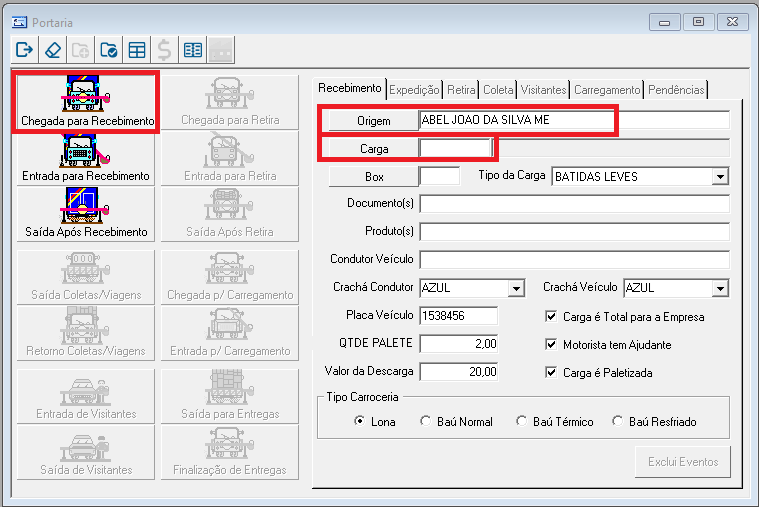Click Finalização de Entregas button
This screenshot has width=759, height=507.
click(230, 452)
